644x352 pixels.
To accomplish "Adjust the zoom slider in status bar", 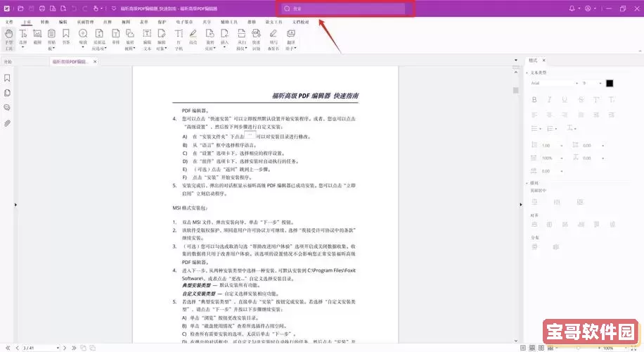I will [x=577, y=348].
